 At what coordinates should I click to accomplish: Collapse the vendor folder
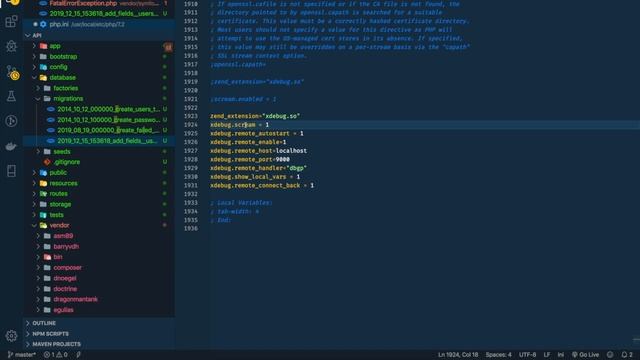[99, 225]
